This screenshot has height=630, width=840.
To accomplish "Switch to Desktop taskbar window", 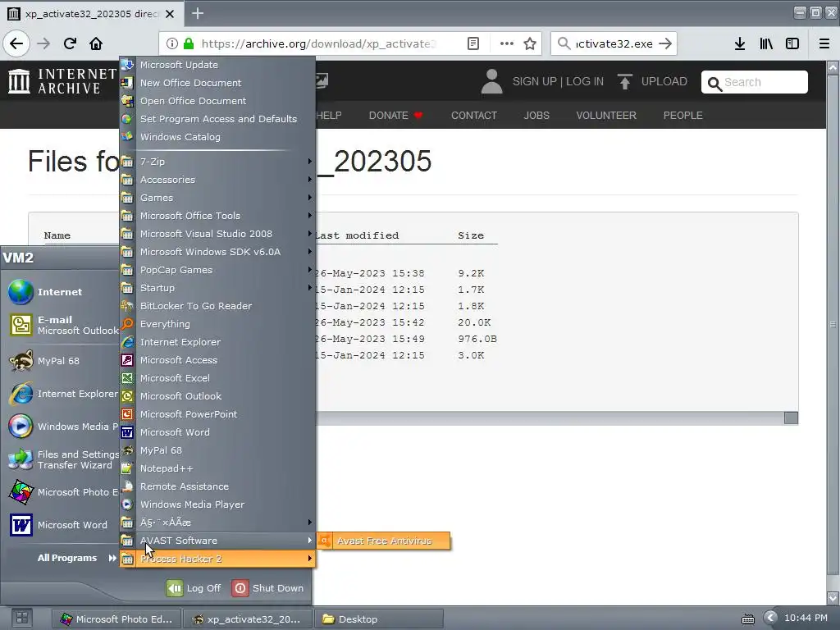I will 379,619.
